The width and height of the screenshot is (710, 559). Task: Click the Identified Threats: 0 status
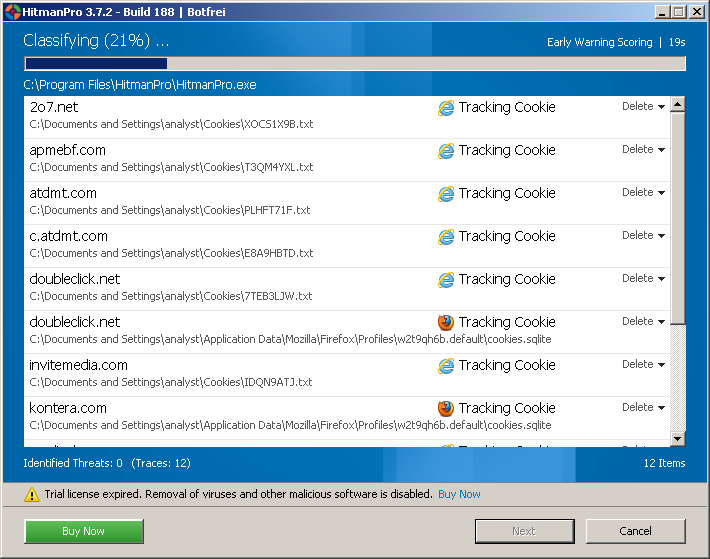point(73,463)
